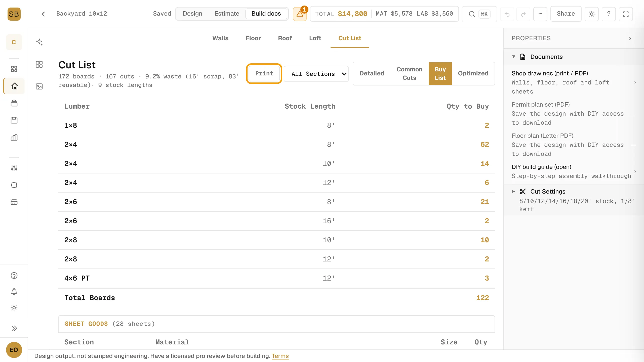Enter fullscreen mode

point(626,14)
